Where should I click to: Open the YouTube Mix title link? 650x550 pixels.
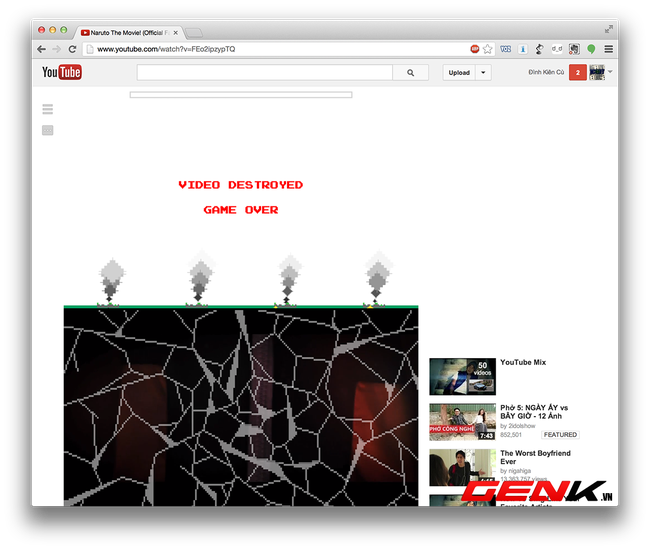coord(523,362)
